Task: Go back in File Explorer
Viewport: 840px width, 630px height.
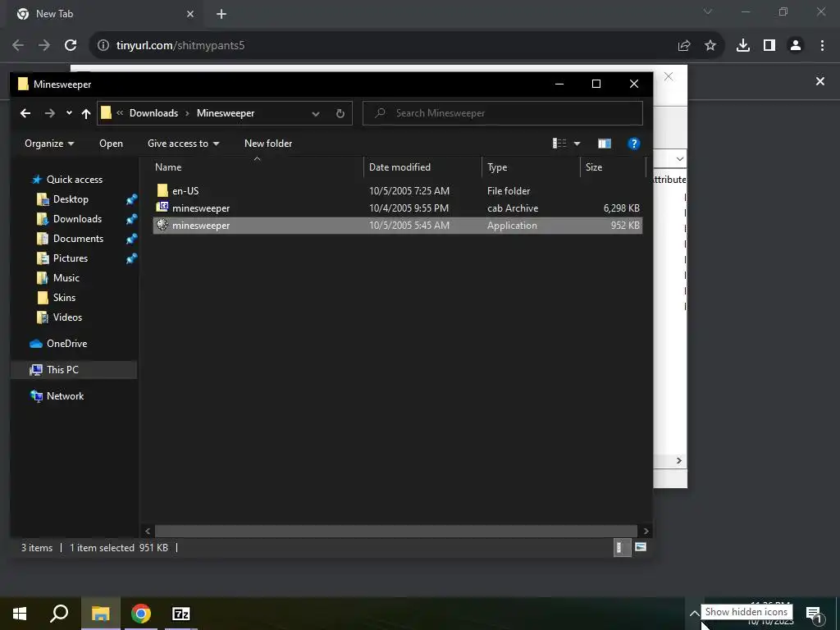Action: (25, 113)
